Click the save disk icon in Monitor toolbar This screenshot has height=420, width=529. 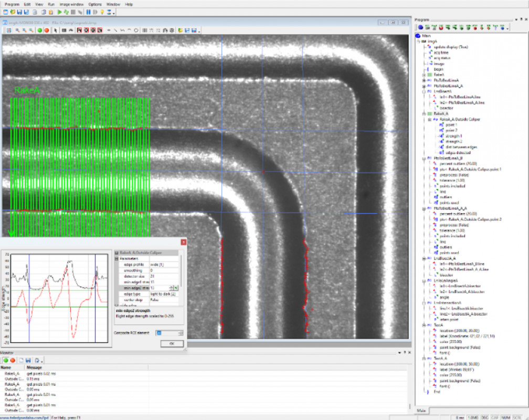(x=28, y=360)
